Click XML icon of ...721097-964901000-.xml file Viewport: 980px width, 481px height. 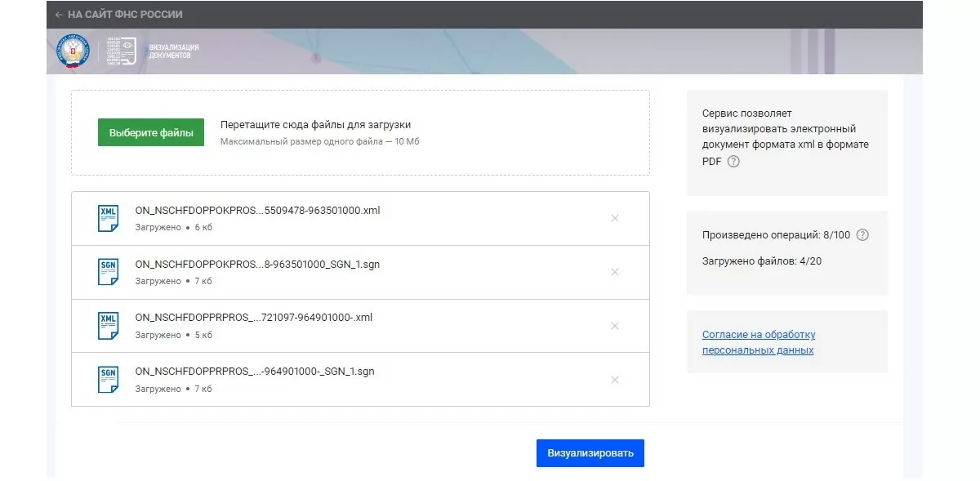point(109,326)
